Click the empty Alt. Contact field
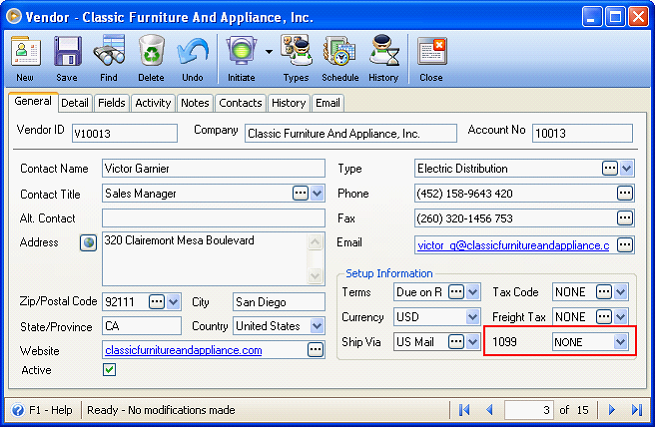This screenshot has width=656, height=428. (x=213, y=218)
